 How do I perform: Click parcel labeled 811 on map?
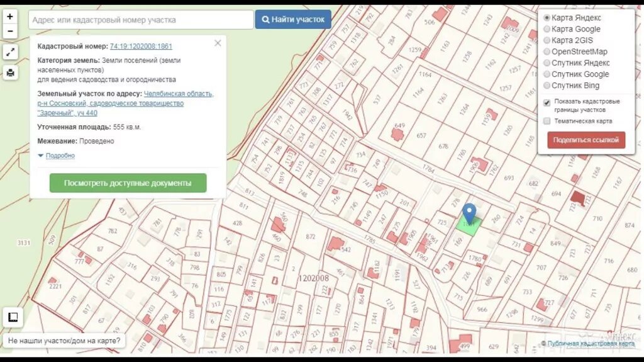[244, 206]
